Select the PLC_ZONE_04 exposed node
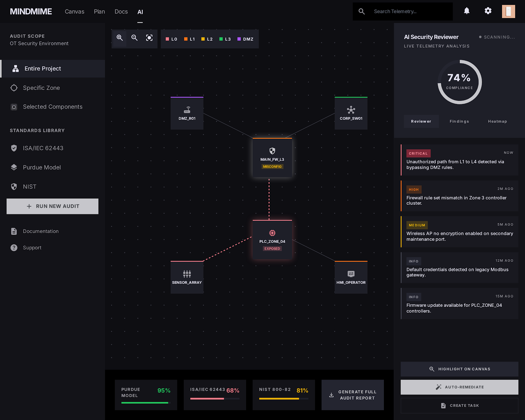The image size is (525, 420). [272, 240]
